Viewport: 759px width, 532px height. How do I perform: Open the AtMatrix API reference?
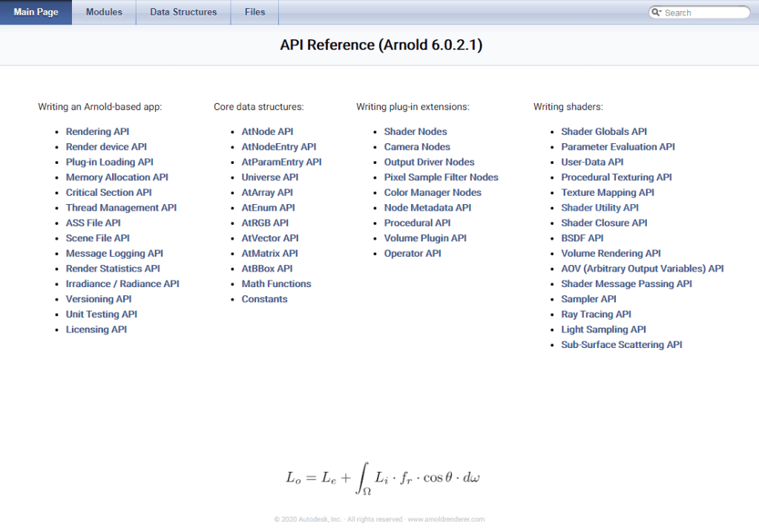pyautogui.click(x=269, y=253)
